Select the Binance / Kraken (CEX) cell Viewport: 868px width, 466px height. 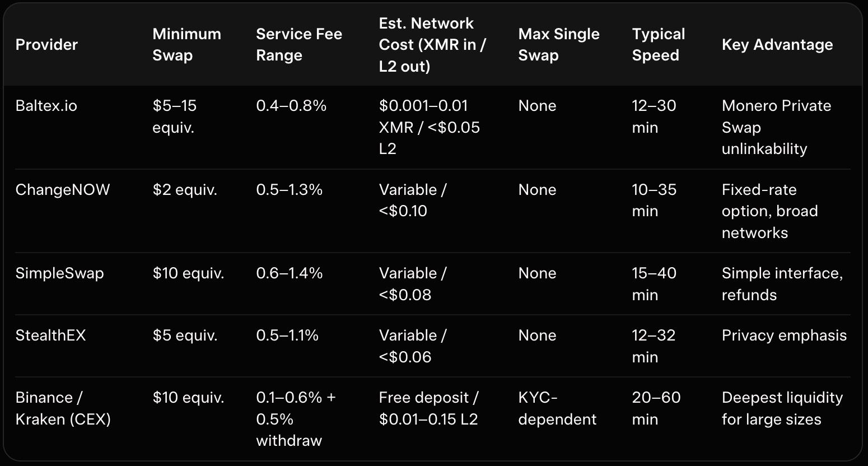tap(63, 408)
